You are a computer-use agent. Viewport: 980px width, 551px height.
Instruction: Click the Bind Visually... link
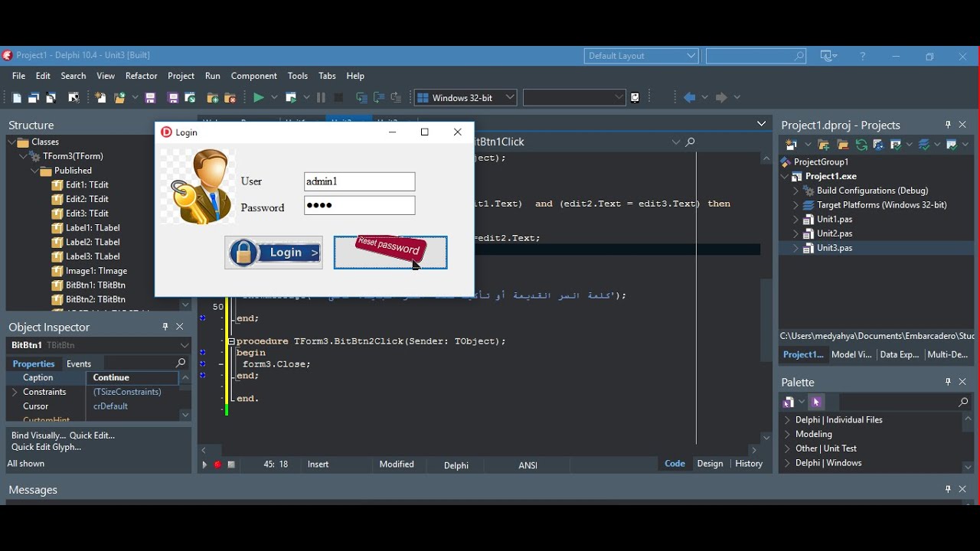click(x=38, y=436)
